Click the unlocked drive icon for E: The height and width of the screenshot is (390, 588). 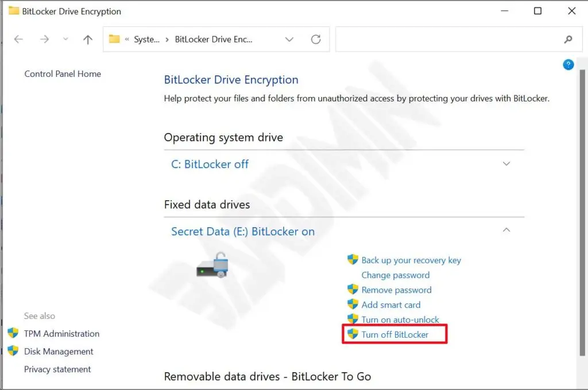pyautogui.click(x=212, y=265)
